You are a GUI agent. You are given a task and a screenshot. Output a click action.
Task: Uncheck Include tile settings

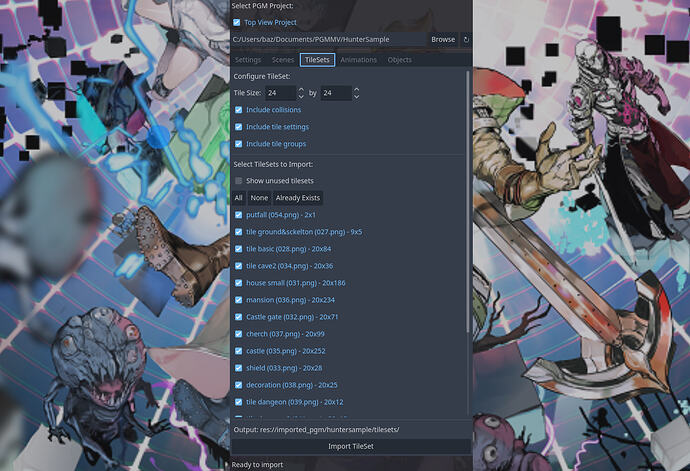pyautogui.click(x=239, y=127)
